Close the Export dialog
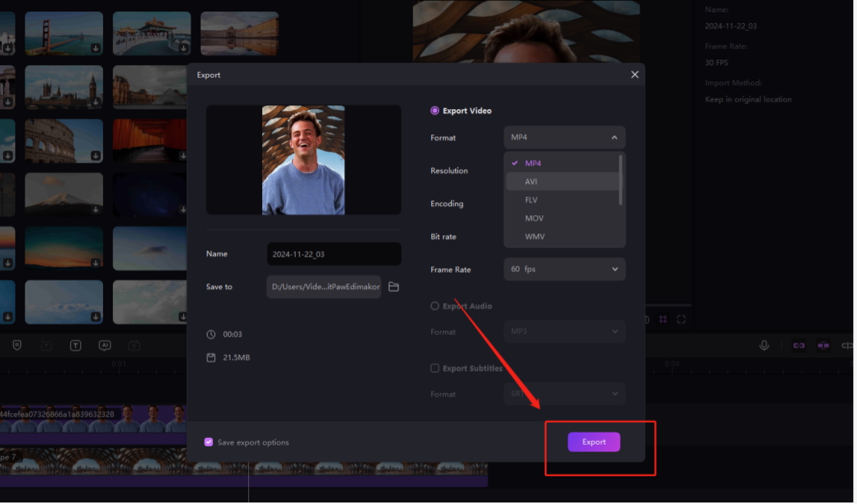Screen dimensions: 857x504 634,75
